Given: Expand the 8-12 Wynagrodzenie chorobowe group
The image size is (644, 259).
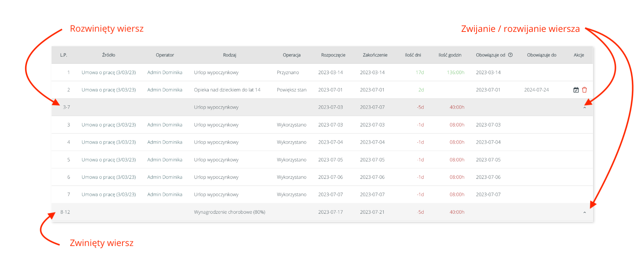Looking at the screenshot, I should coord(584,212).
